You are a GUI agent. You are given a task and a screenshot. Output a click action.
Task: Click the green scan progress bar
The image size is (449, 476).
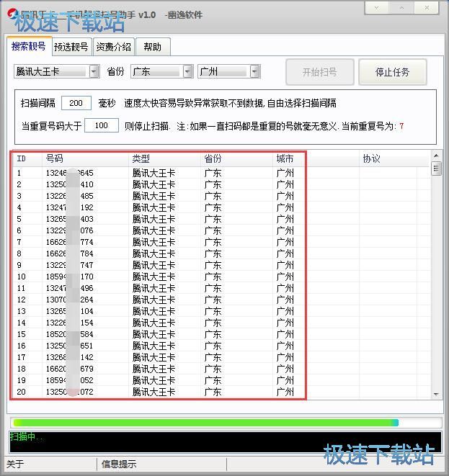click(205, 423)
